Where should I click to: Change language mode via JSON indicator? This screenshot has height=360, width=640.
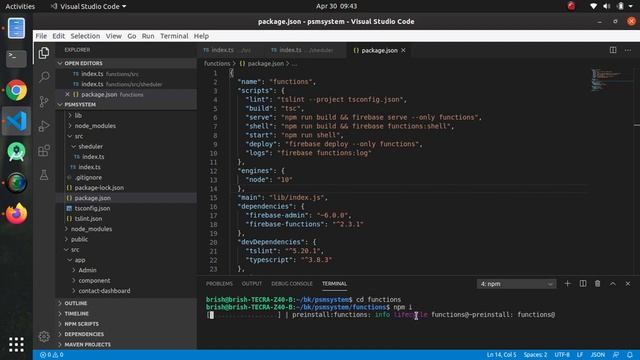[598, 355]
